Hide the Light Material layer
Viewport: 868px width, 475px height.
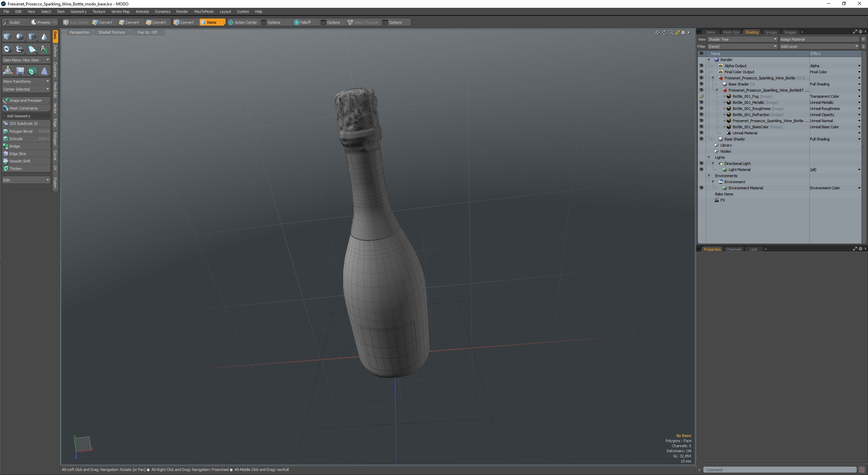[x=701, y=170]
